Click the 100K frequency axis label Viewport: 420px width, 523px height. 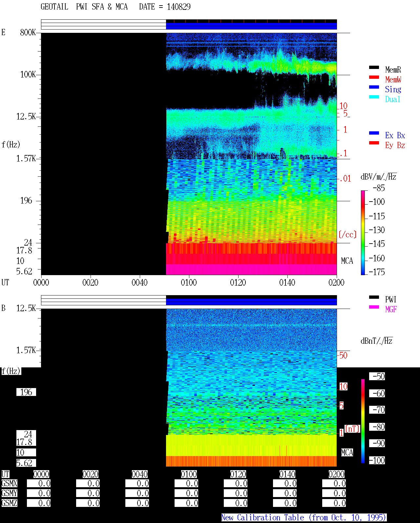point(28,75)
